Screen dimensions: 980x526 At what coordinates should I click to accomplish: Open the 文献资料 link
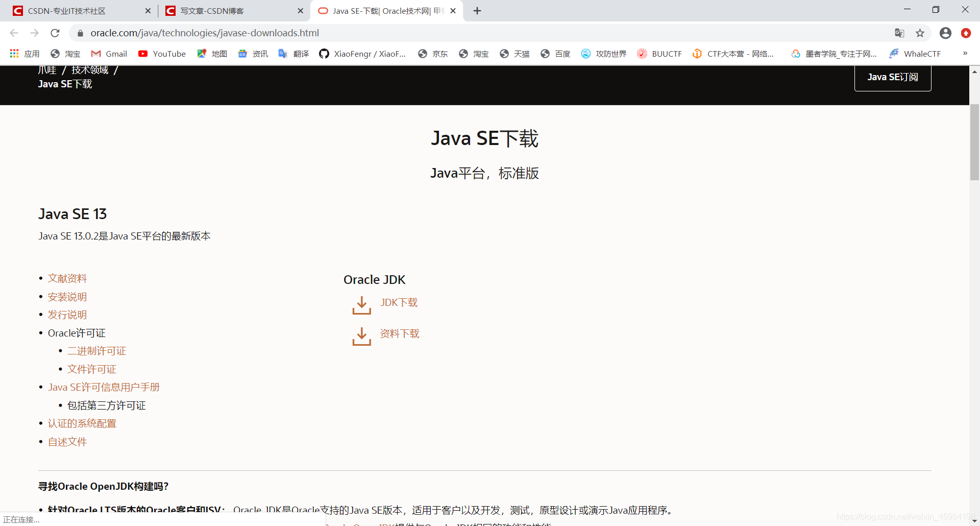coord(67,278)
